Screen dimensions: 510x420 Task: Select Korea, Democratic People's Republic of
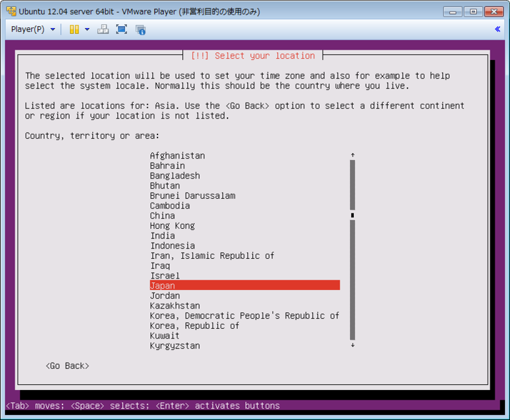(245, 316)
